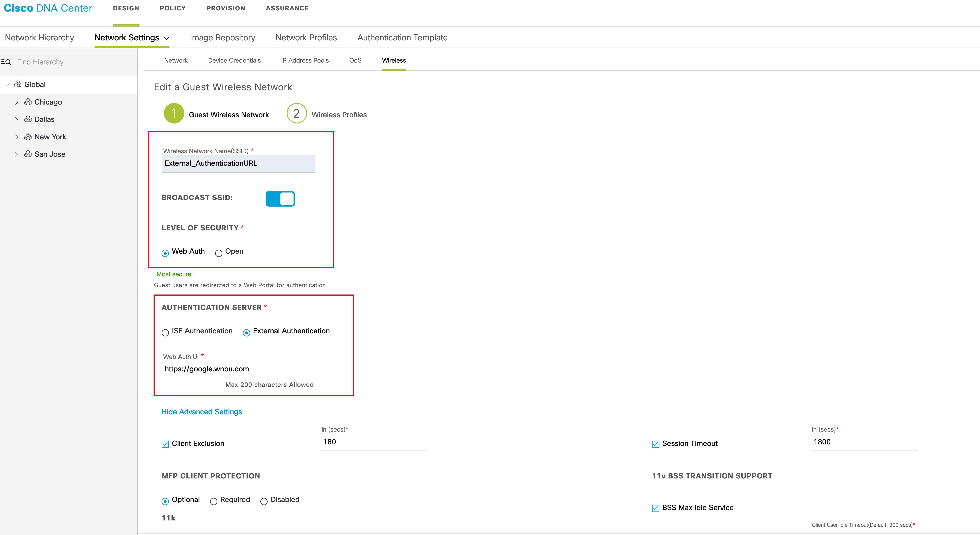The image size is (980, 535).
Task: Click the Chicago site icon
Action: (x=28, y=102)
